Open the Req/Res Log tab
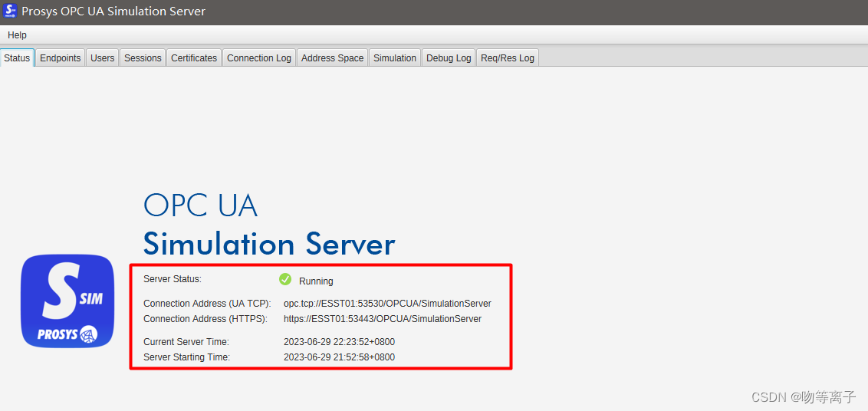Image resolution: width=868 pixels, height=411 pixels. [x=508, y=58]
